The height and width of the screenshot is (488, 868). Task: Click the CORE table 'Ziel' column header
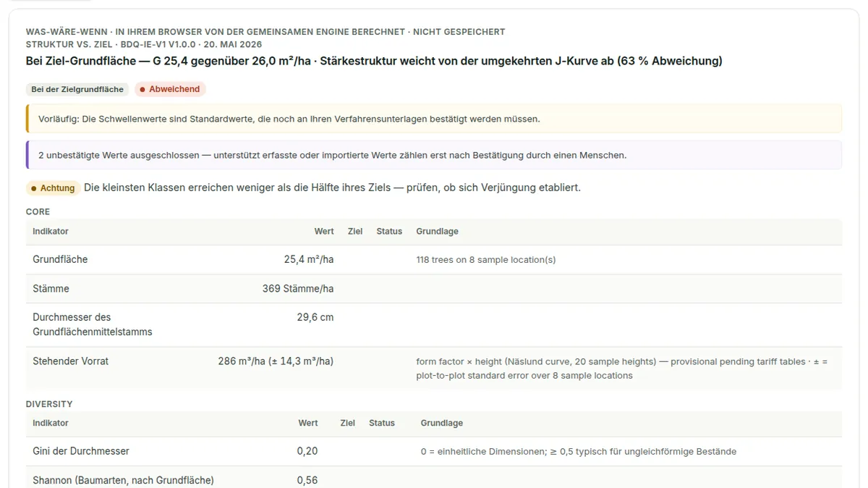coord(355,231)
